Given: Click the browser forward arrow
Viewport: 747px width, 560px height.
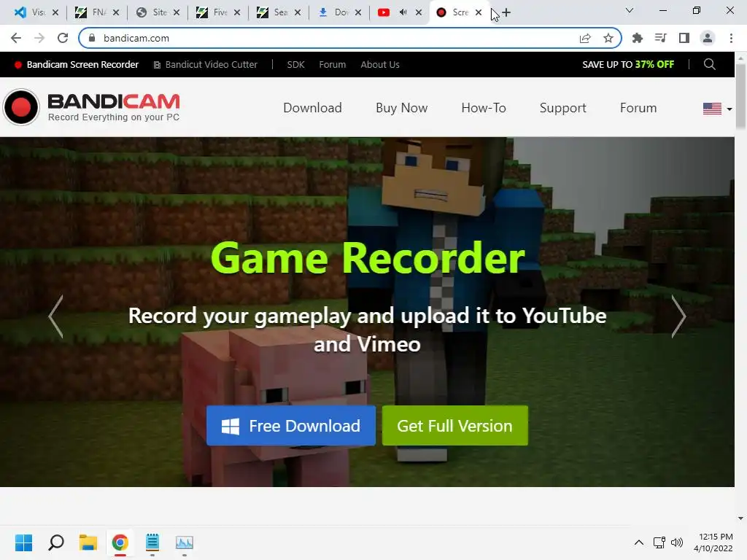Looking at the screenshot, I should pyautogui.click(x=39, y=38).
